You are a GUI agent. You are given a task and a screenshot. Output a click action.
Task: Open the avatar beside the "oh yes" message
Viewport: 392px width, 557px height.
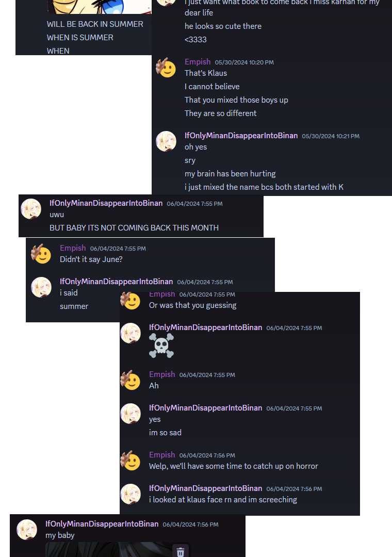[x=166, y=141]
